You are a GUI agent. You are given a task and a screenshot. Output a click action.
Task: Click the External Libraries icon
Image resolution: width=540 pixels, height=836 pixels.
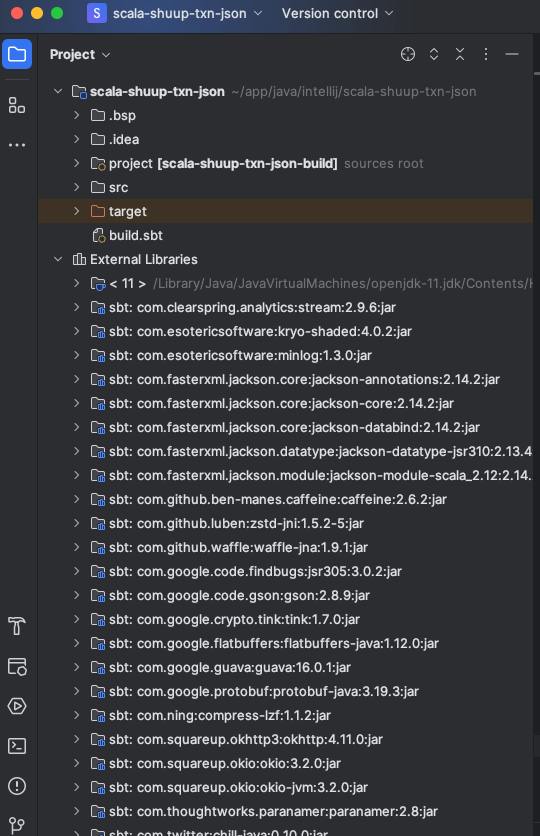(79, 259)
